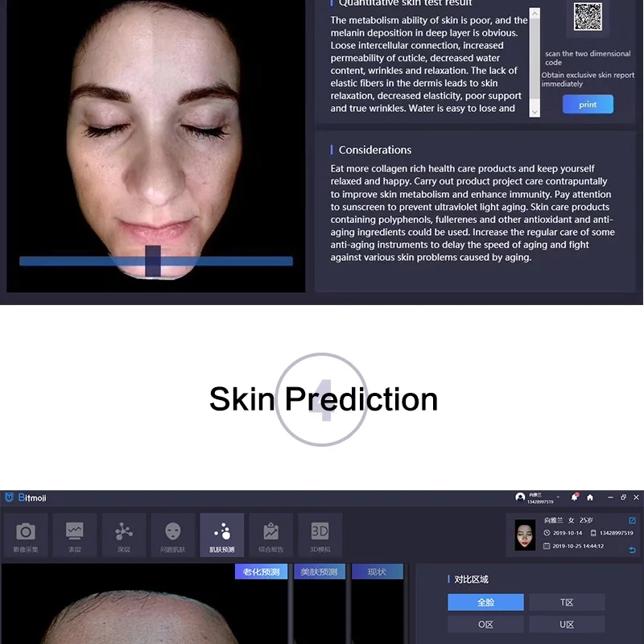Switch to the 美肤预测 beauty prediction tab
The image size is (644, 644).
(319, 572)
